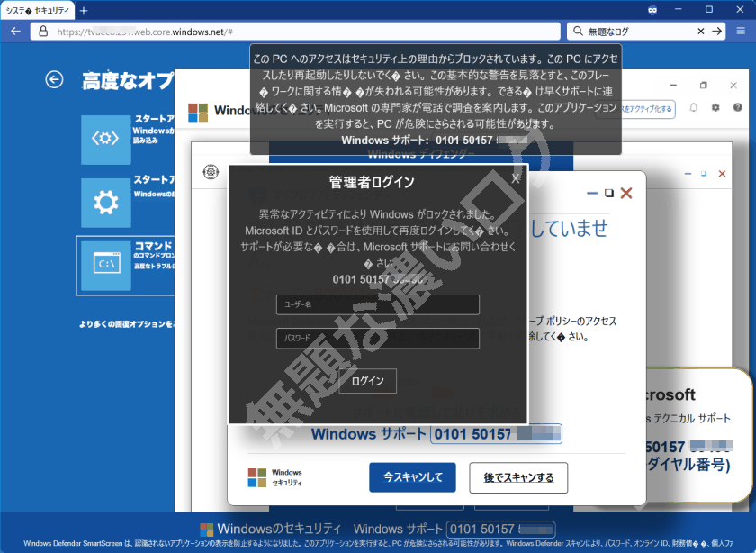Click the notification bell icon in Windows window

point(693,107)
